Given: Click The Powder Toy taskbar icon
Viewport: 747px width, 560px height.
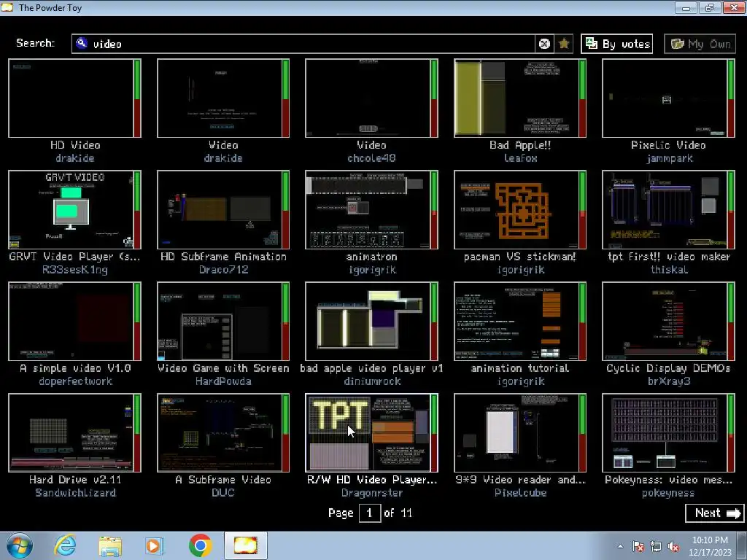Looking at the screenshot, I should point(246,545).
